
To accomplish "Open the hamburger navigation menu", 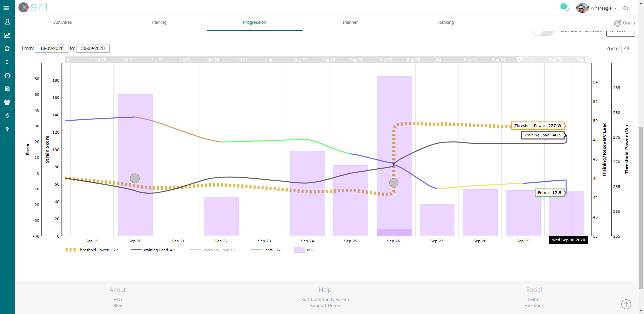I will click(7, 8).
